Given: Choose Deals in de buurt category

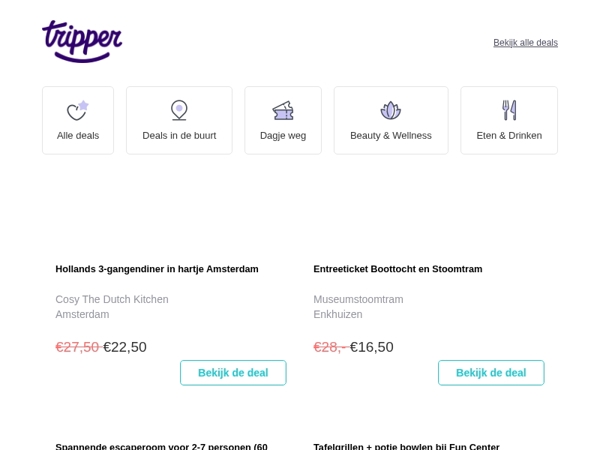Looking at the screenshot, I should [179, 135].
